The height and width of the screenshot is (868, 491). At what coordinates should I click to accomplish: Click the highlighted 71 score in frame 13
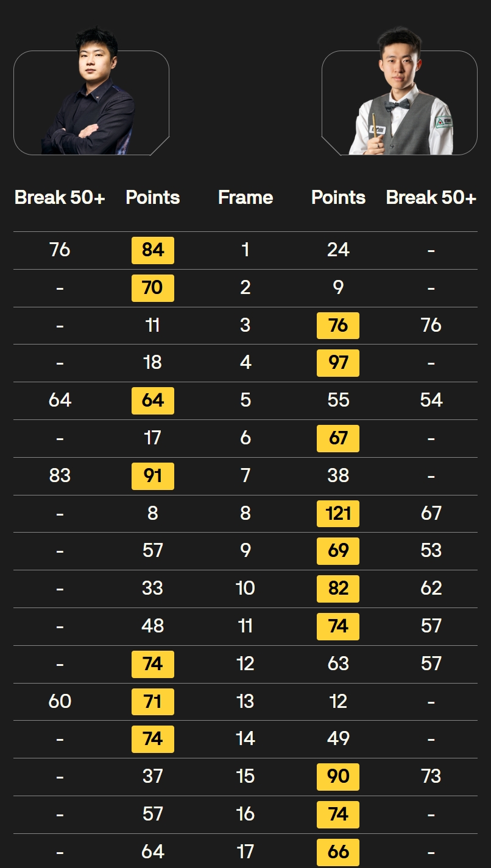point(153,702)
